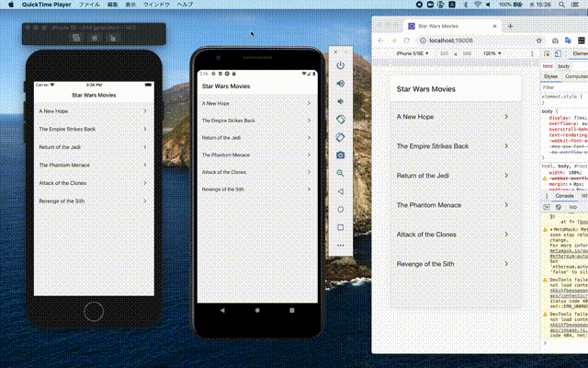
Task: Open the console context top dropdown
Action: 573,207
